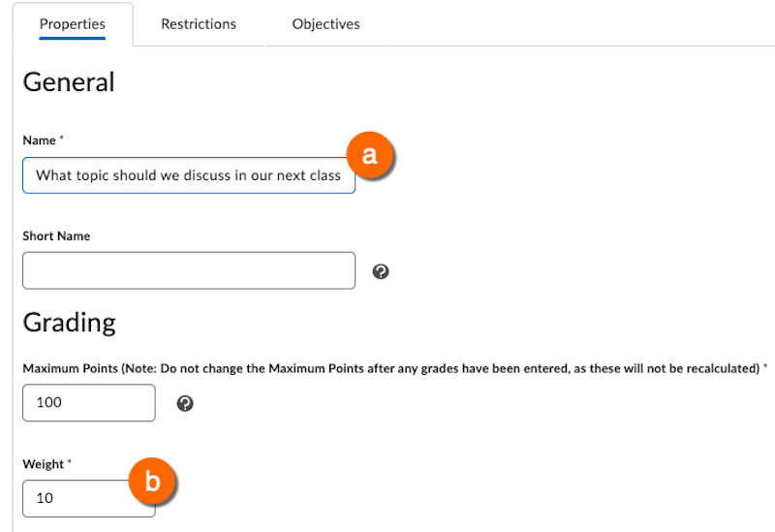Focus the Name text field
Image resolution: width=775 pixels, height=532 pixels.
189,175
